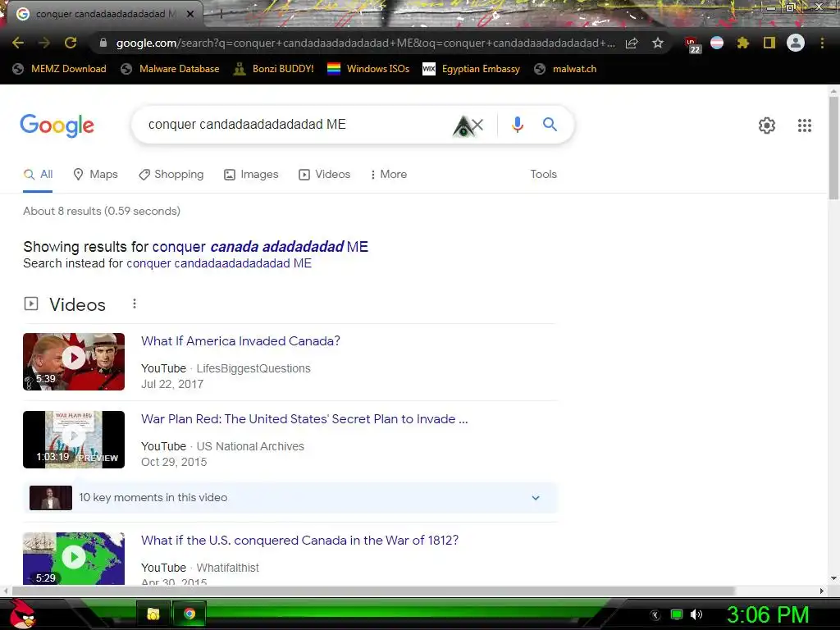Click the scroll down arrow of vertical scrollbar
This screenshot has width=840, height=630.
(x=833, y=578)
